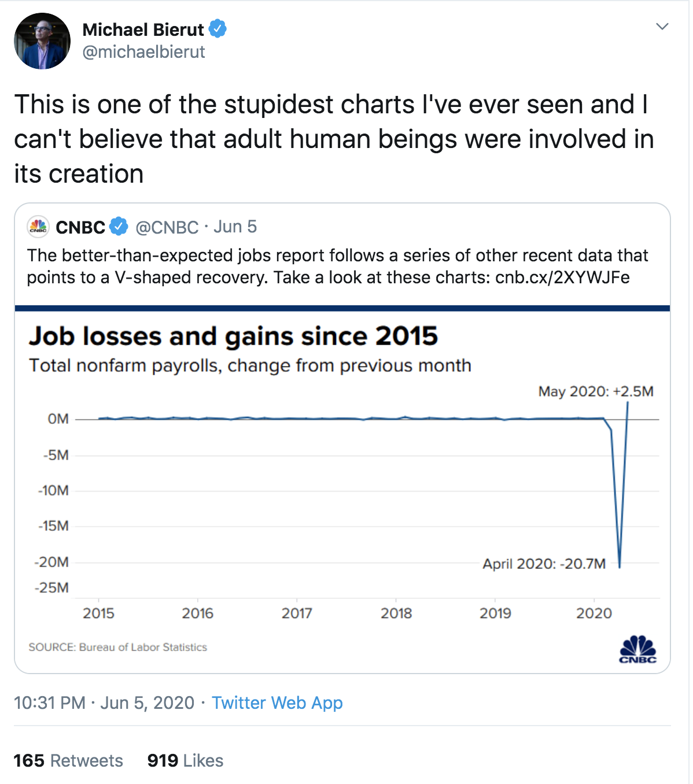Open the @CNBC handle in quoted tweet
Screen dimensions: 693x784
pos(167,227)
